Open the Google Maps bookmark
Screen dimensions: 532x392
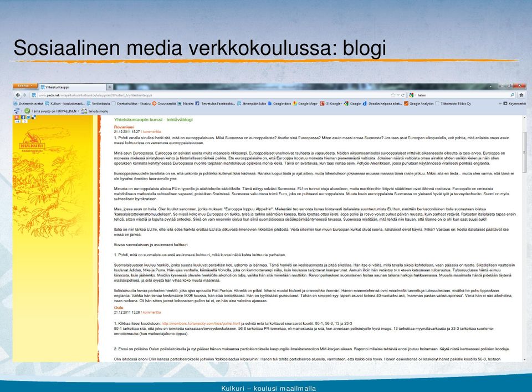(x=305, y=104)
